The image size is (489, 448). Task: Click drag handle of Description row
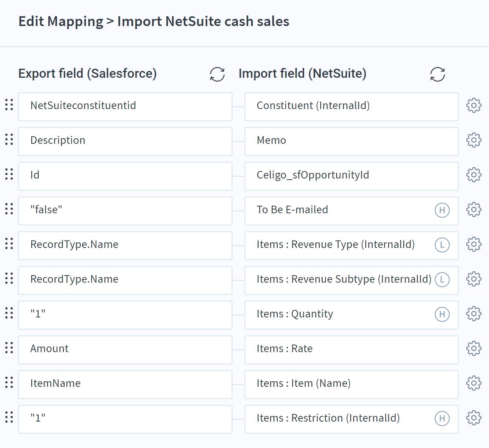click(x=9, y=139)
